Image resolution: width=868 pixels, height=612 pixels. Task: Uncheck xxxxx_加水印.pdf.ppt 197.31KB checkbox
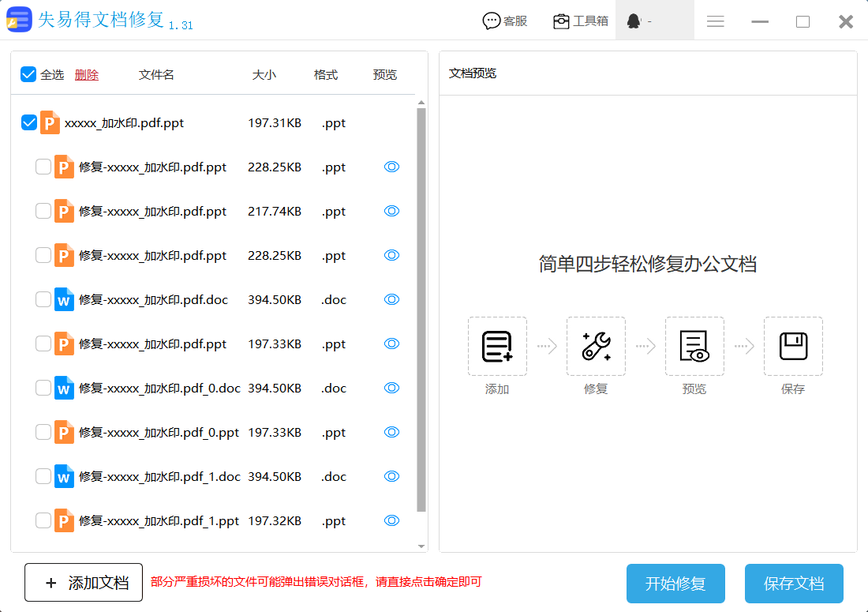point(28,122)
